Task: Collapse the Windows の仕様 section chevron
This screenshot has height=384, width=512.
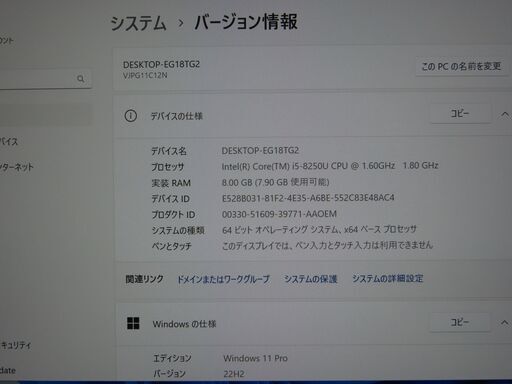Action: [504, 323]
